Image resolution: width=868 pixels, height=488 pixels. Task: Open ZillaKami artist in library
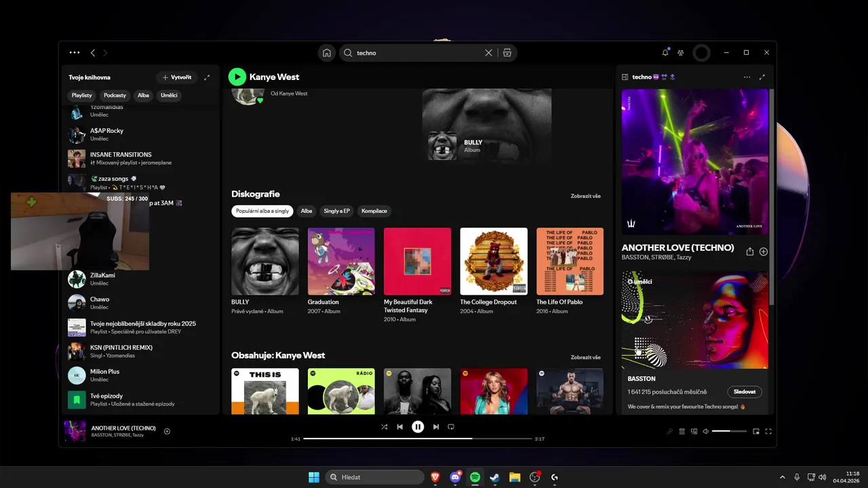click(141, 279)
